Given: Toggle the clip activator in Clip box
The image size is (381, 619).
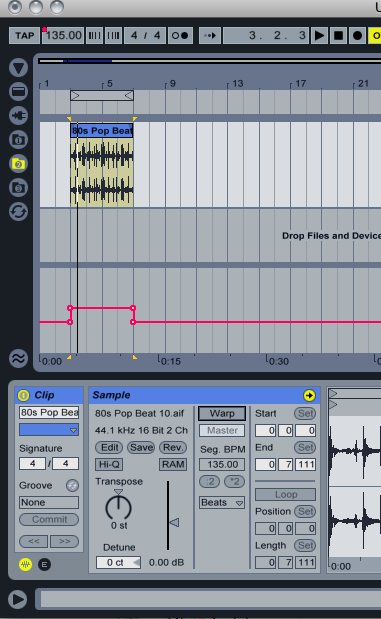Looking at the screenshot, I should tap(23, 395).
